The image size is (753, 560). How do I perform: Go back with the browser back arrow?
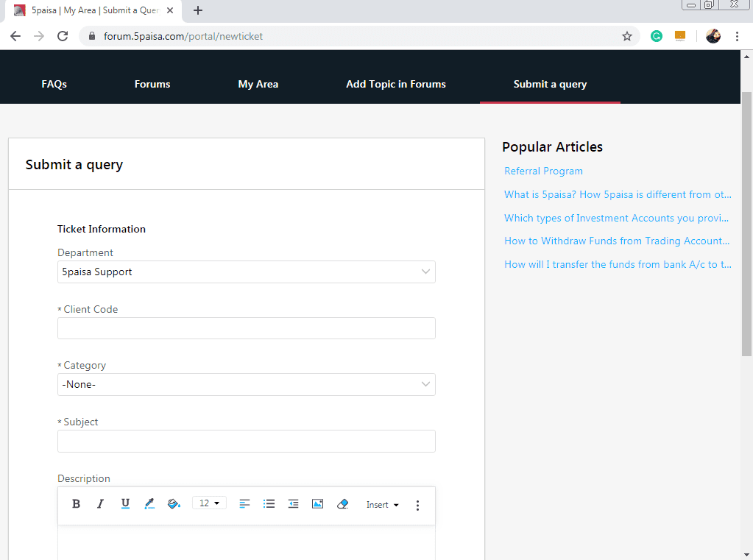tap(15, 36)
